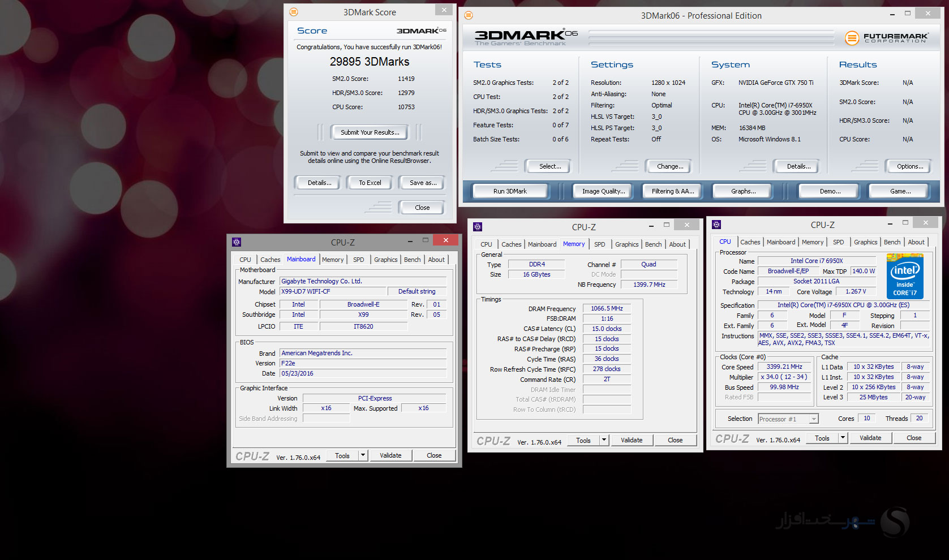The width and height of the screenshot is (949, 560).
Task: Click the Intel inside Core i7 logo
Action: 904,276
